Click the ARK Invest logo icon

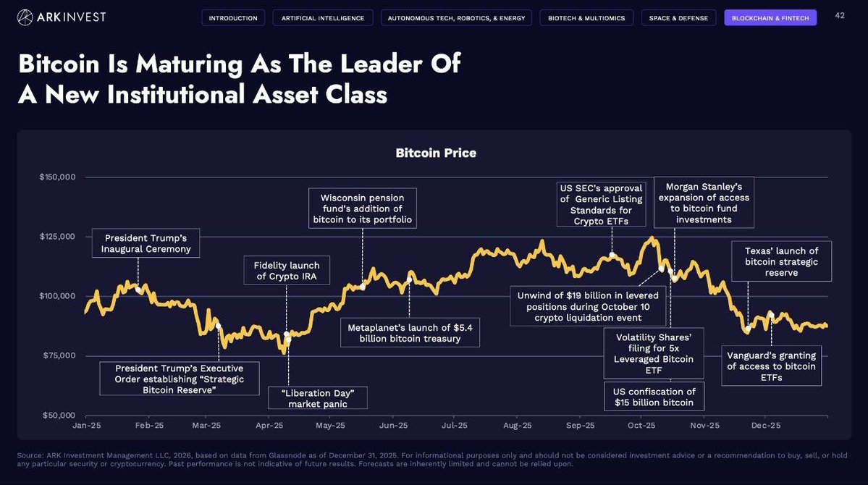click(25, 17)
